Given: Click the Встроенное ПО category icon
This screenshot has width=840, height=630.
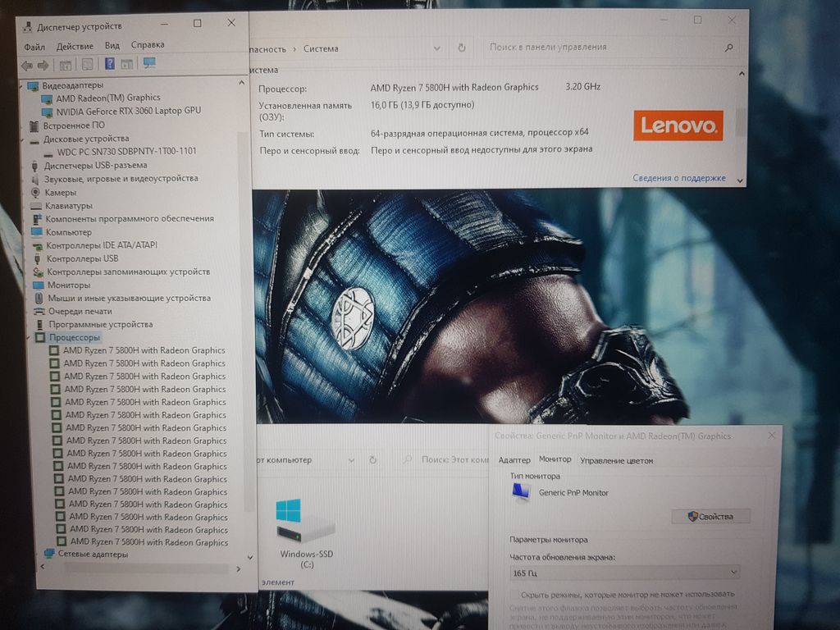Looking at the screenshot, I should coord(34,126).
